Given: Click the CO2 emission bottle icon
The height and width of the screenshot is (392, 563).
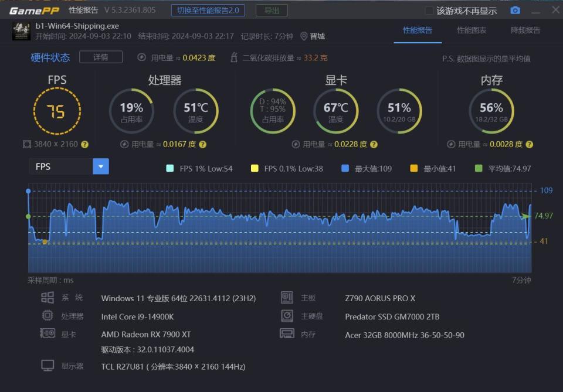Looking at the screenshot, I should coord(234,57).
